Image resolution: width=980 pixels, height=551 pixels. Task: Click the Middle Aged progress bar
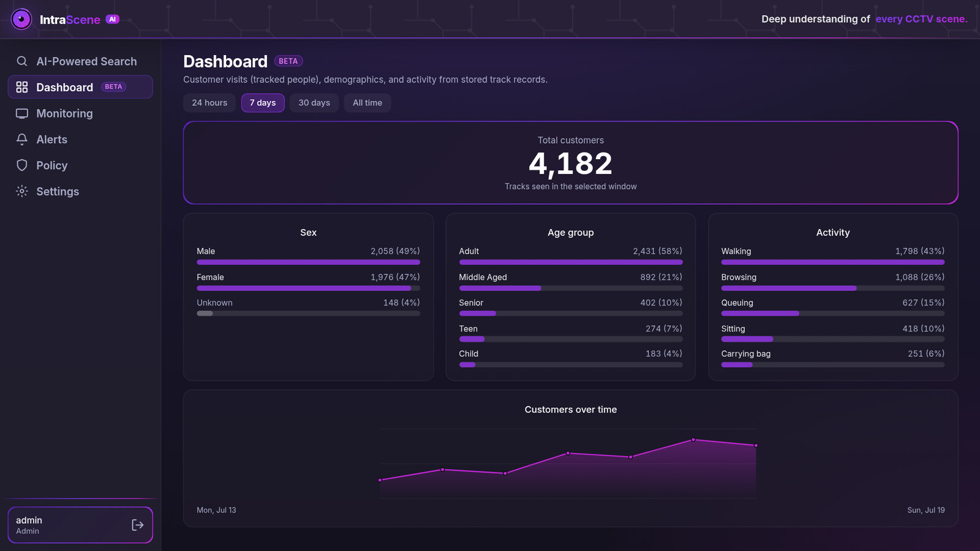click(x=571, y=288)
